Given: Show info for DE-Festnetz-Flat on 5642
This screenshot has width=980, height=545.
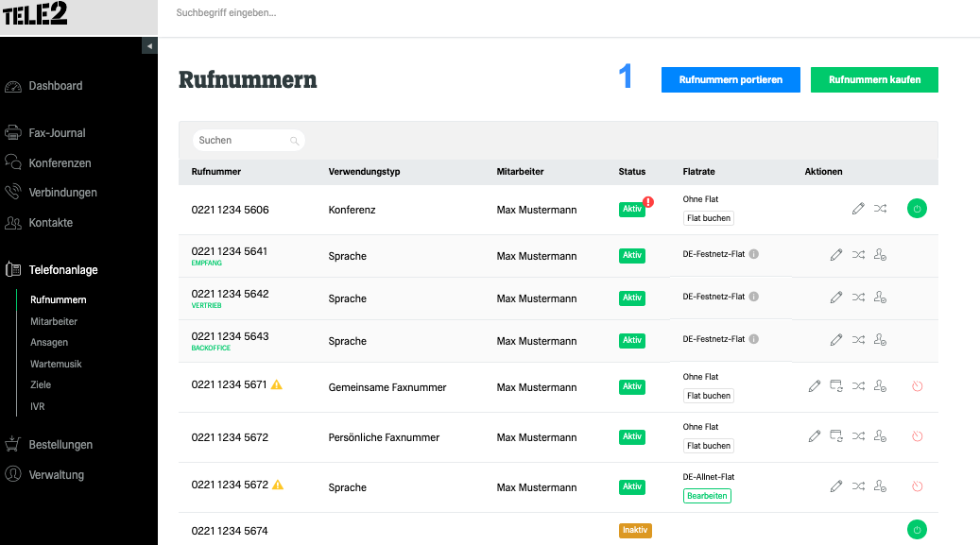Looking at the screenshot, I should click(754, 297).
